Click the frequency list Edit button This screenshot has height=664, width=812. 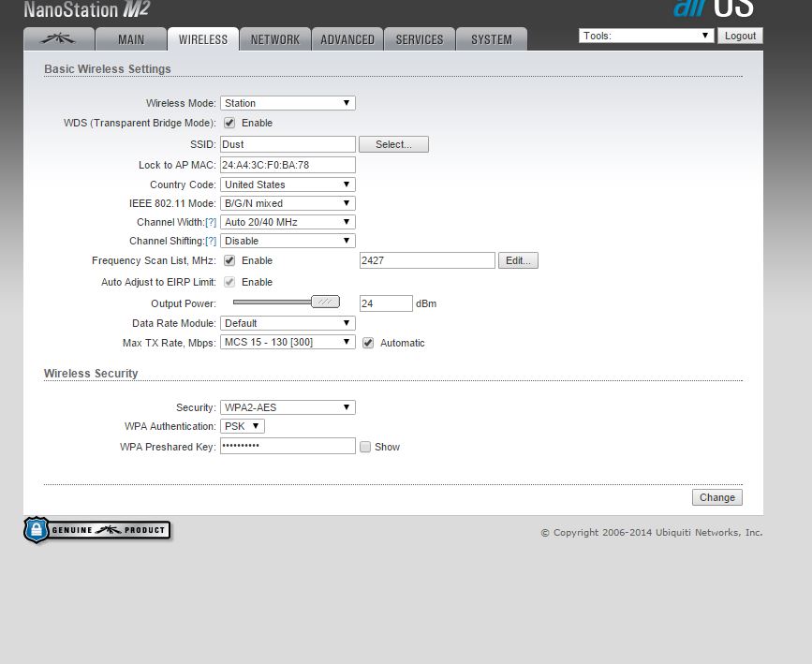coord(518,260)
